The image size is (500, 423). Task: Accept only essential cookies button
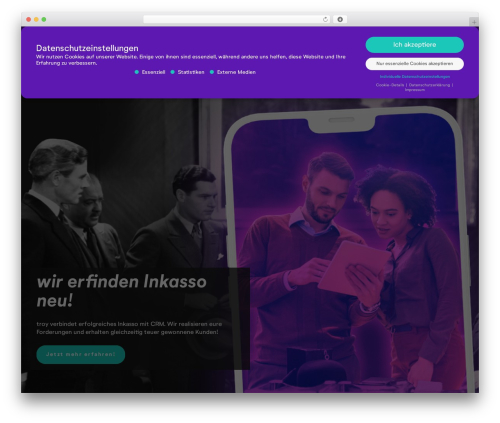coord(414,64)
